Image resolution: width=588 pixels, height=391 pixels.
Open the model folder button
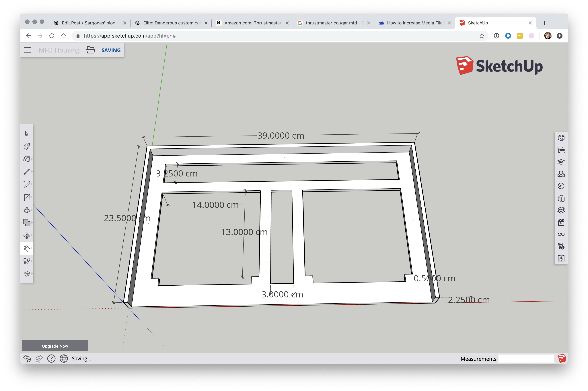pyautogui.click(x=91, y=50)
